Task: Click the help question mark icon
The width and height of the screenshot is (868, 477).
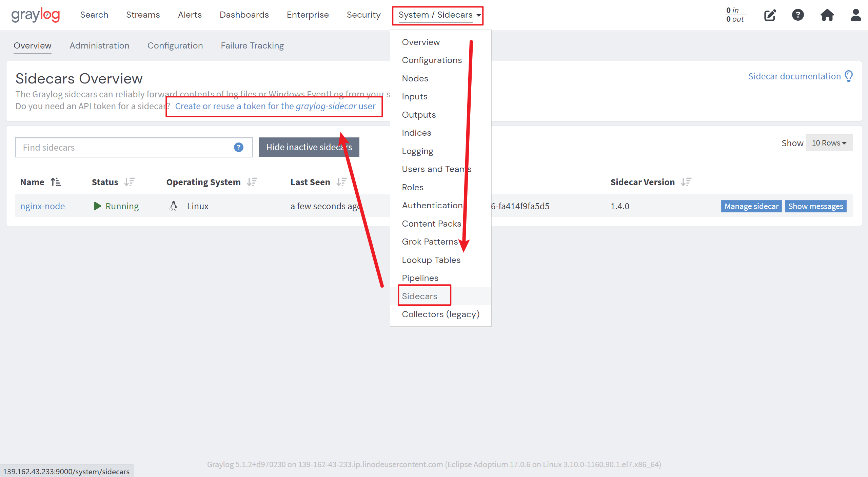Action: (x=797, y=15)
